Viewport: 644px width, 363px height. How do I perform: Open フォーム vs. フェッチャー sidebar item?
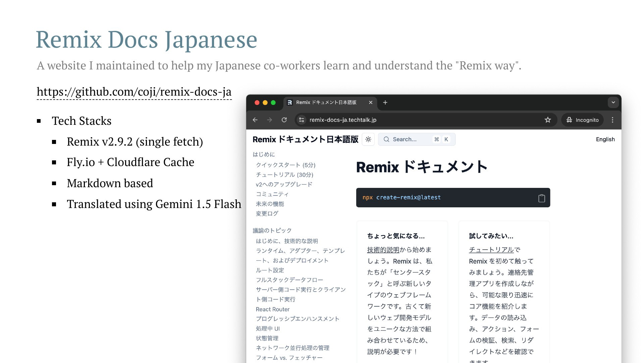[289, 358]
